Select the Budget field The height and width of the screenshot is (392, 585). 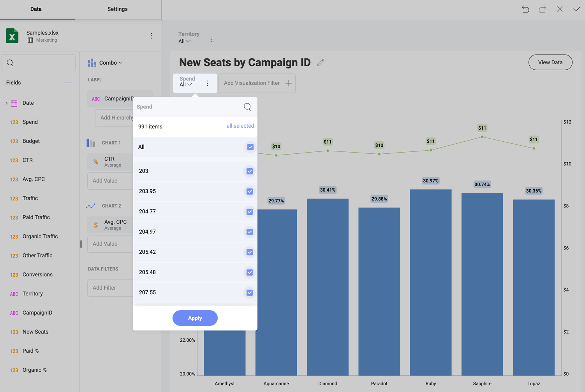click(31, 141)
